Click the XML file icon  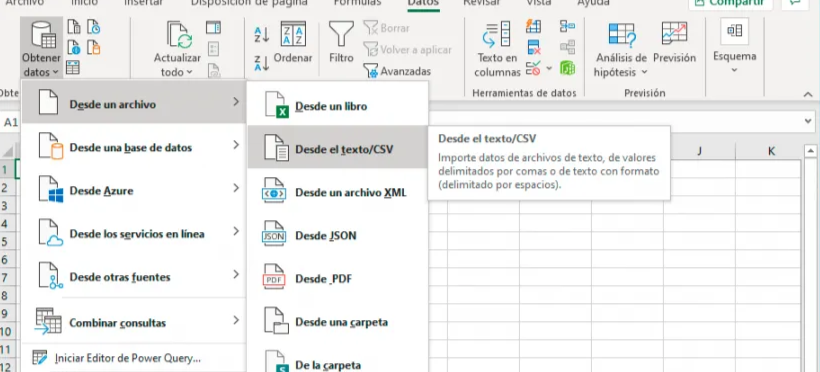(x=274, y=190)
